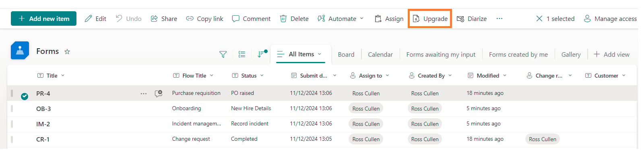Open the IM-2 item
The height and width of the screenshot is (150, 644).
click(x=43, y=124)
